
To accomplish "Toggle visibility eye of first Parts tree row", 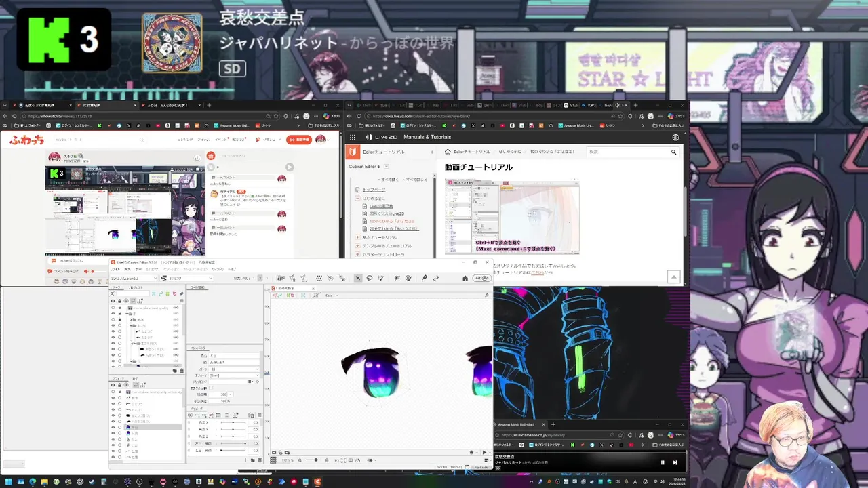I will (113, 308).
